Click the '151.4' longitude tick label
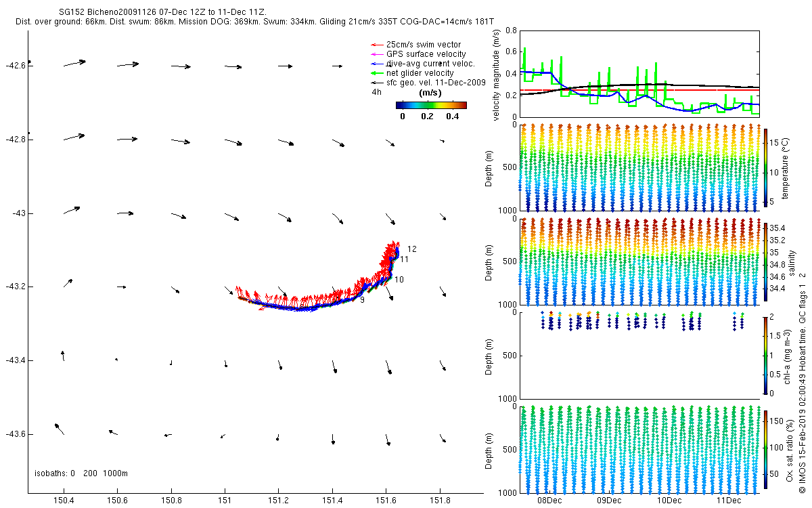812x508 pixels. [332, 501]
